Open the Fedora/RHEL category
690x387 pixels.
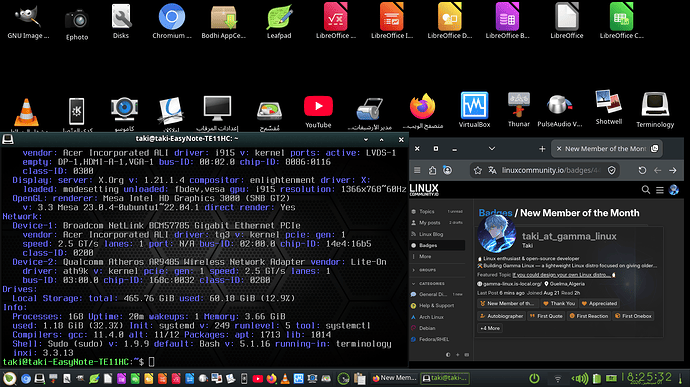point(433,339)
